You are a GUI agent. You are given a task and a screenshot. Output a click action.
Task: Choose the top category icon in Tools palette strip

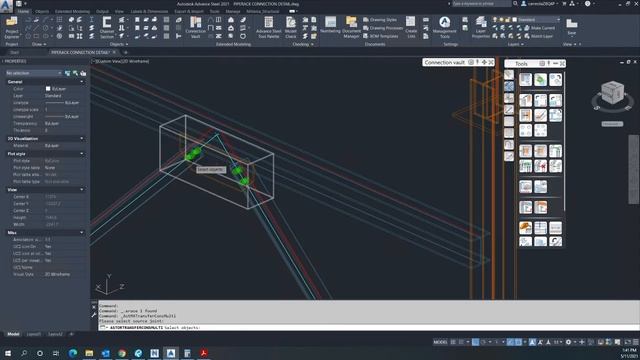(509, 75)
